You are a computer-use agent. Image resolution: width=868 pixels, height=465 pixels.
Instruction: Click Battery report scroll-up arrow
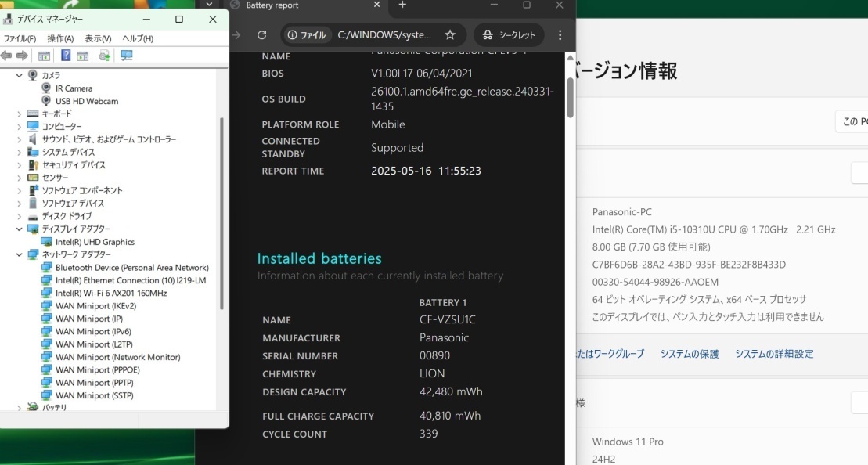tap(570, 58)
